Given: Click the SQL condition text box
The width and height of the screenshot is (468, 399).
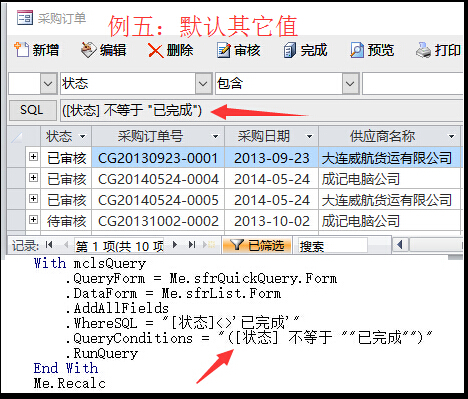Looking at the screenshot, I should point(261,110).
